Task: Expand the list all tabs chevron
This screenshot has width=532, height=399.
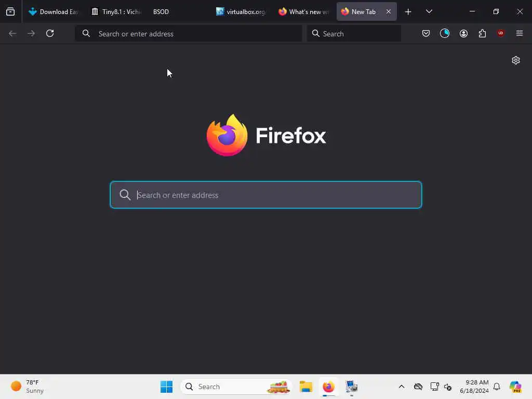Action: pyautogui.click(x=429, y=11)
